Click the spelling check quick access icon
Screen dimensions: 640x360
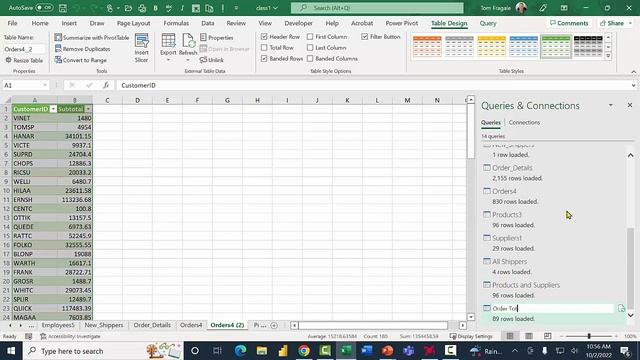tap(169, 8)
